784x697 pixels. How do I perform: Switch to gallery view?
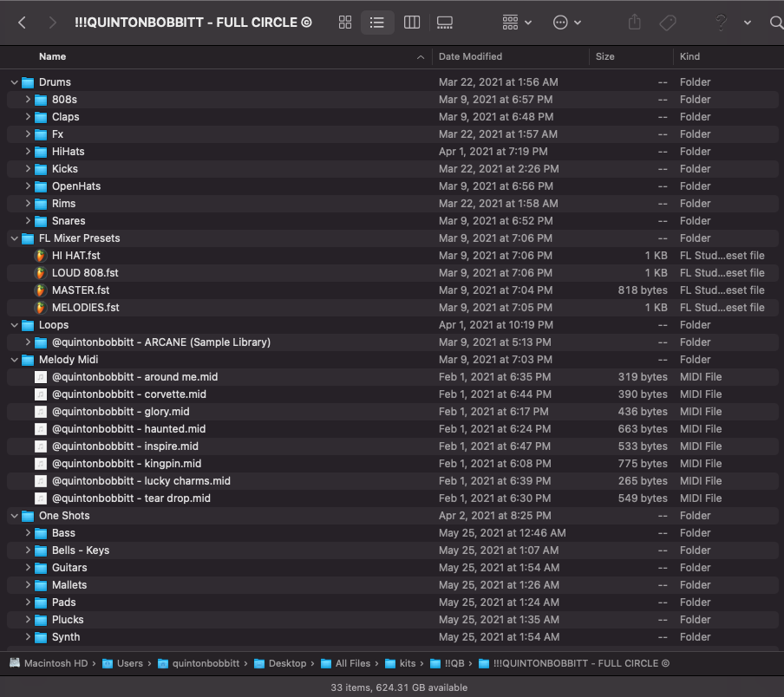coord(445,23)
